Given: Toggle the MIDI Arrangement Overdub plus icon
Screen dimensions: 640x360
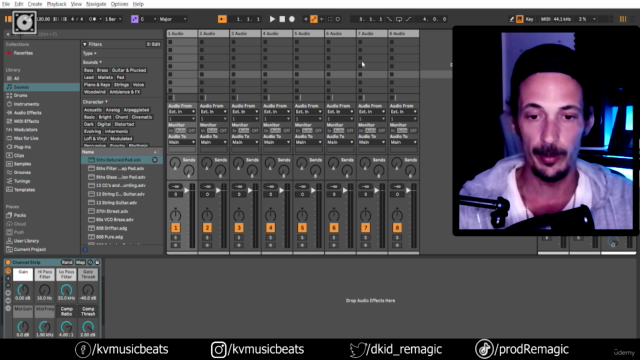Looking at the screenshot, I should coord(306,19).
